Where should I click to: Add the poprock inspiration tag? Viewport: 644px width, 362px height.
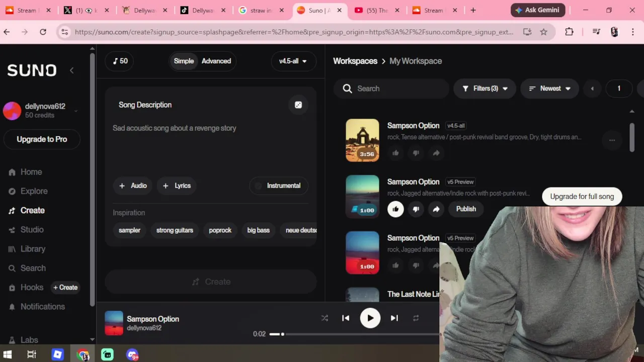pyautogui.click(x=220, y=230)
